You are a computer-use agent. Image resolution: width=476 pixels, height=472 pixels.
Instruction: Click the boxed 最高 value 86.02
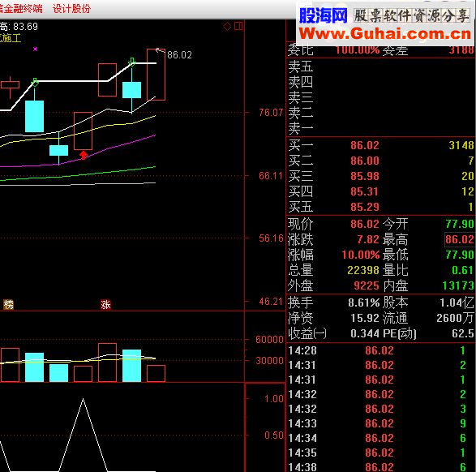pyautogui.click(x=460, y=239)
